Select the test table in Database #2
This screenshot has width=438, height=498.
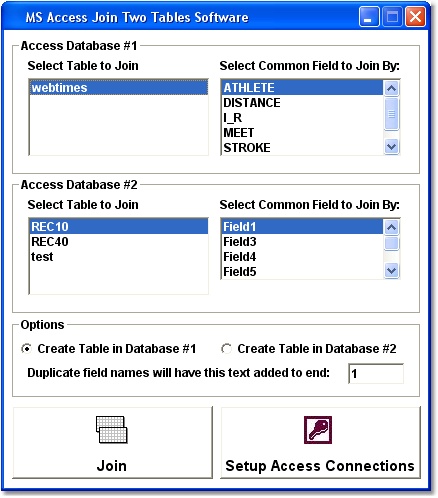coord(119,257)
